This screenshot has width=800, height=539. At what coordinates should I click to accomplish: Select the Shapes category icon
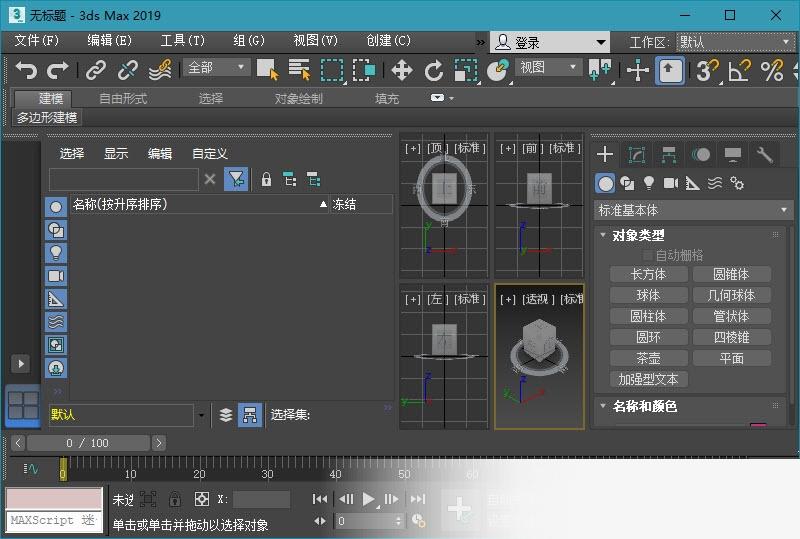[x=627, y=183]
